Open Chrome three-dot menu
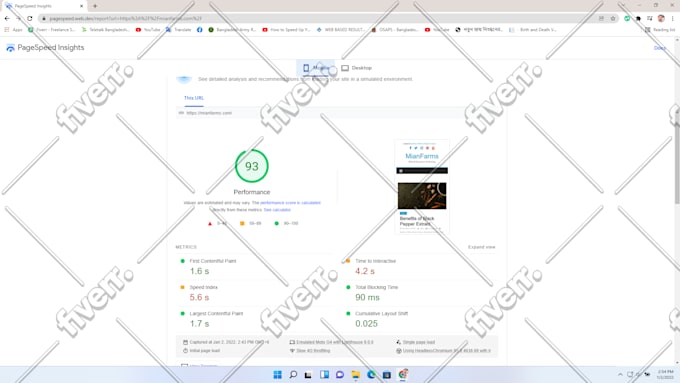 (x=673, y=19)
